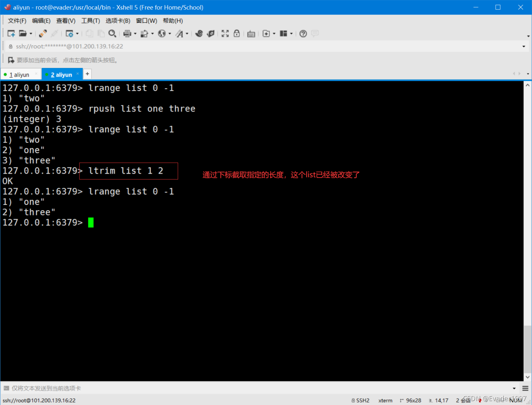Click the 96x28 terminal size indicator

click(x=411, y=400)
